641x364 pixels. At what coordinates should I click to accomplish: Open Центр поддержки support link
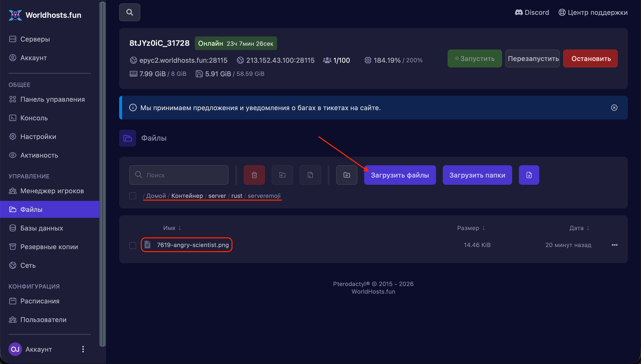(x=593, y=12)
